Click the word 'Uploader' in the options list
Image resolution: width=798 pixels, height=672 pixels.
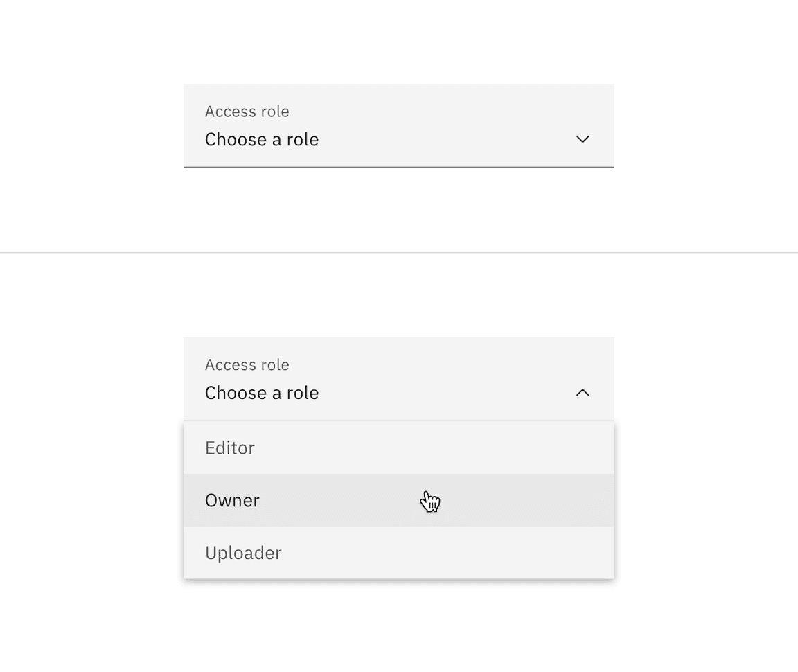[243, 553]
